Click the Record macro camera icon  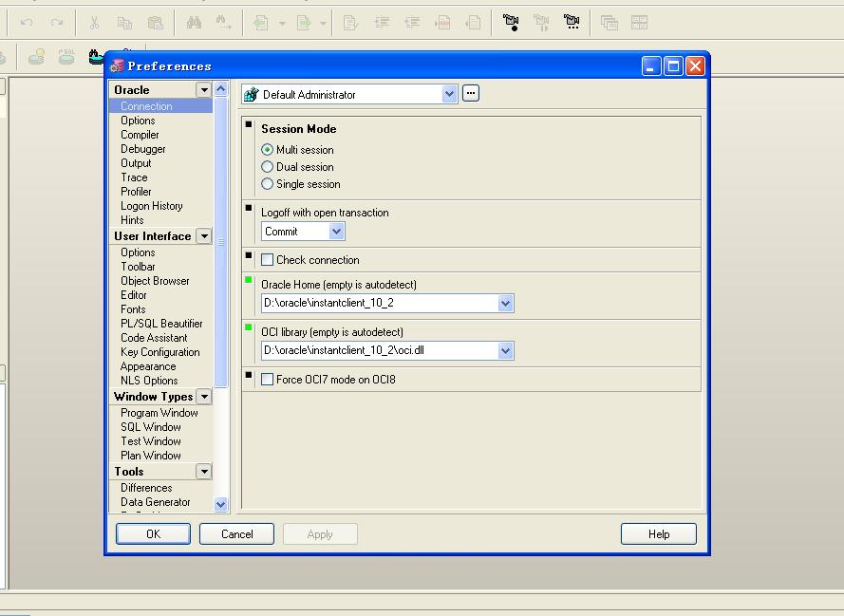511,23
